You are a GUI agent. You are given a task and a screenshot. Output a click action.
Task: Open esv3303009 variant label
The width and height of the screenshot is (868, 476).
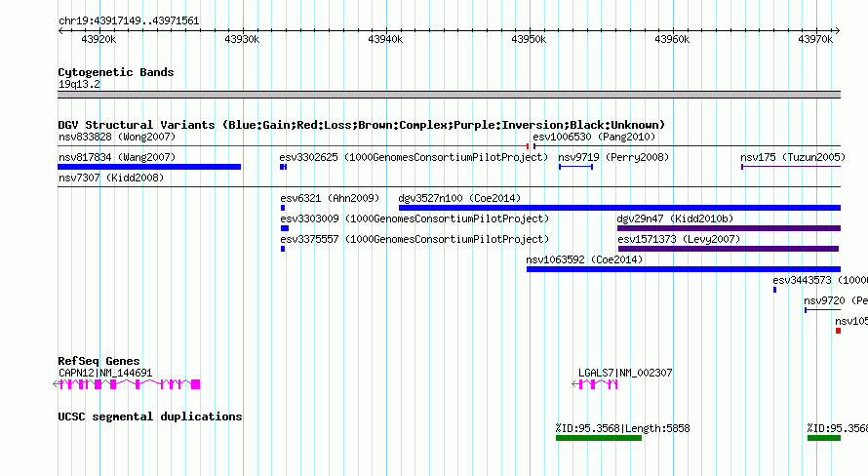[x=414, y=218]
